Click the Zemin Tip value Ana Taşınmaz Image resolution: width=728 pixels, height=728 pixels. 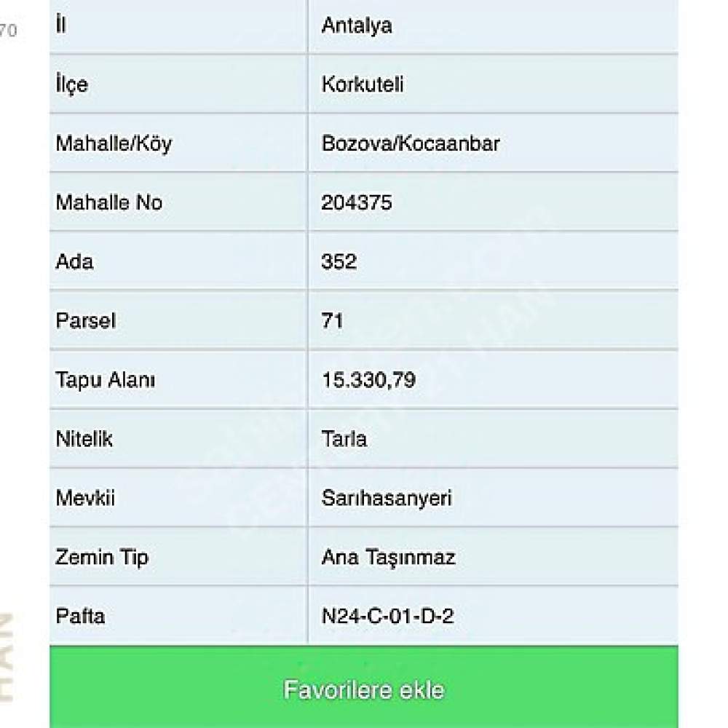point(388,557)
